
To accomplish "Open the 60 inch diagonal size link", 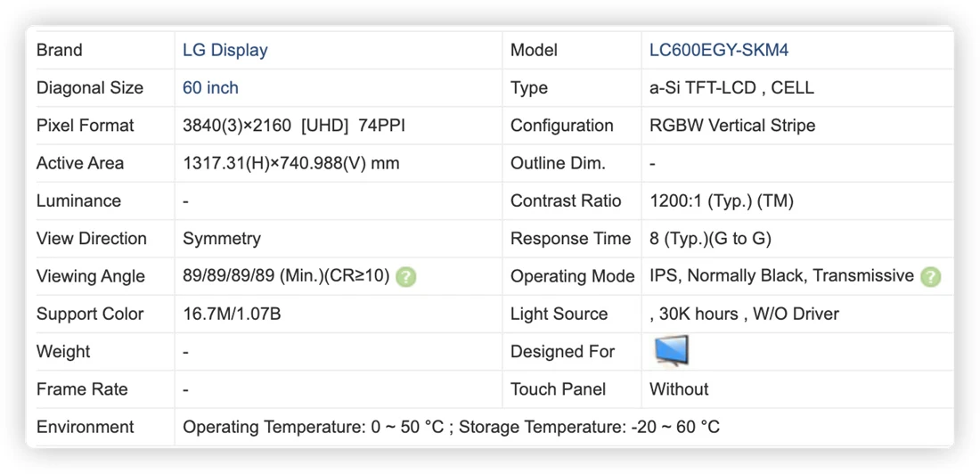I will pyautogui.click(x=210, y=87).
